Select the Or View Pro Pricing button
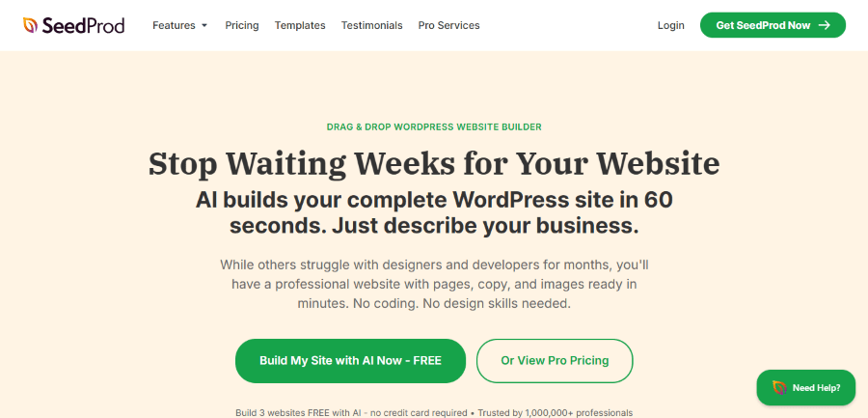The height and width of the screenshot is (418, 868). pos(555,361)
